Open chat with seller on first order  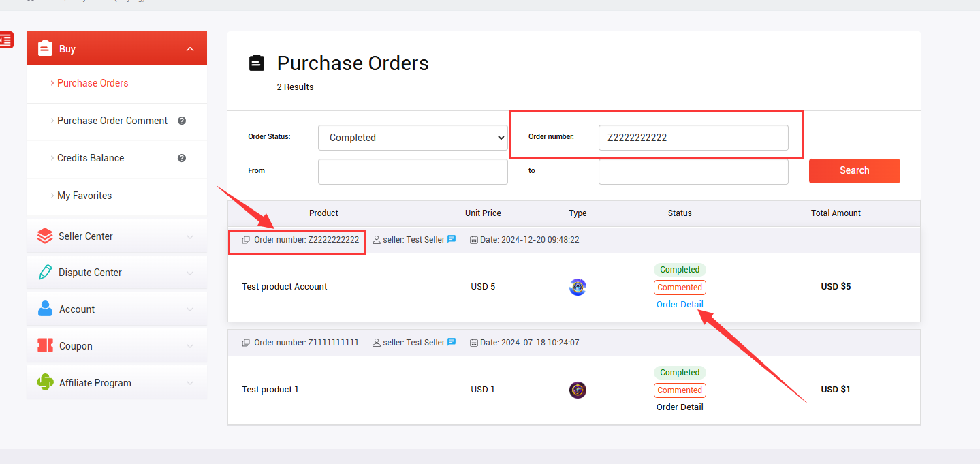[452, 240]
